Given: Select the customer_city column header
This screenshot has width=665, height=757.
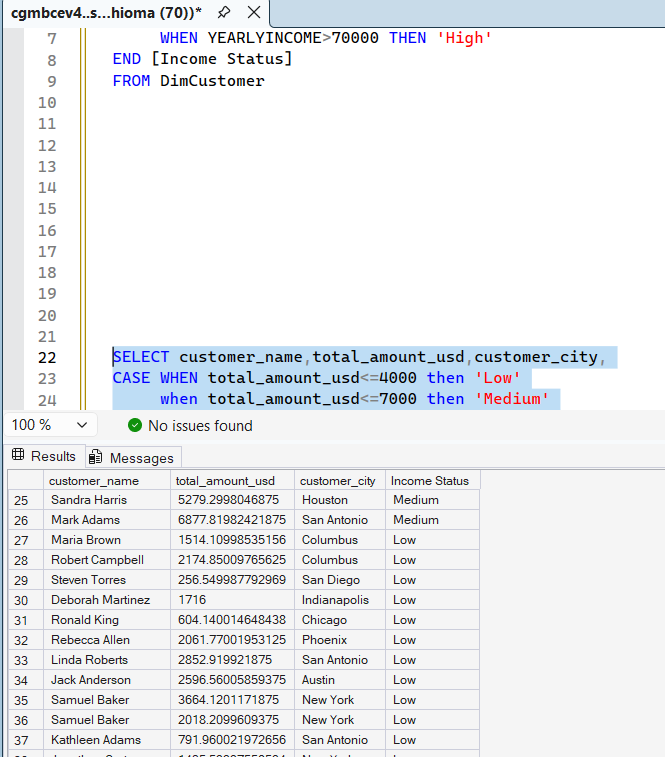Looking at the screenshot, I should (340, 481).
